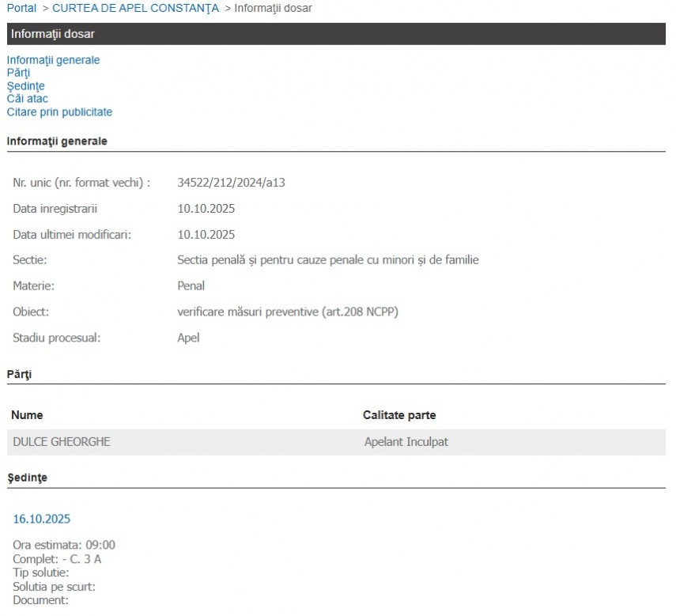Screen dimensions: 676x616
Task: Click the Calitate parte column header
Action: tap(398, 415)
